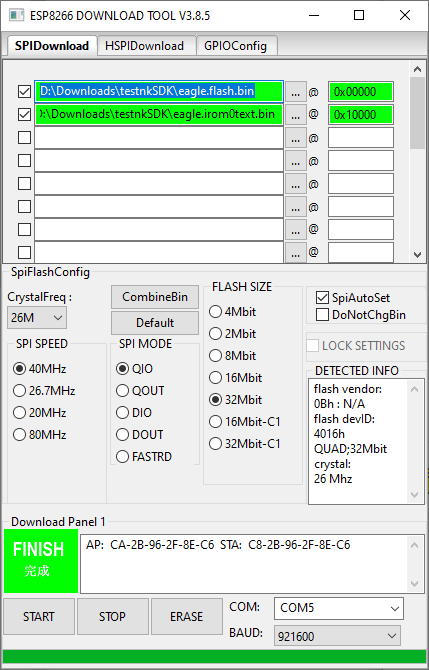
Task: Select QIO SPI mode
Action: pyautogui.click(x=135, y=368)
